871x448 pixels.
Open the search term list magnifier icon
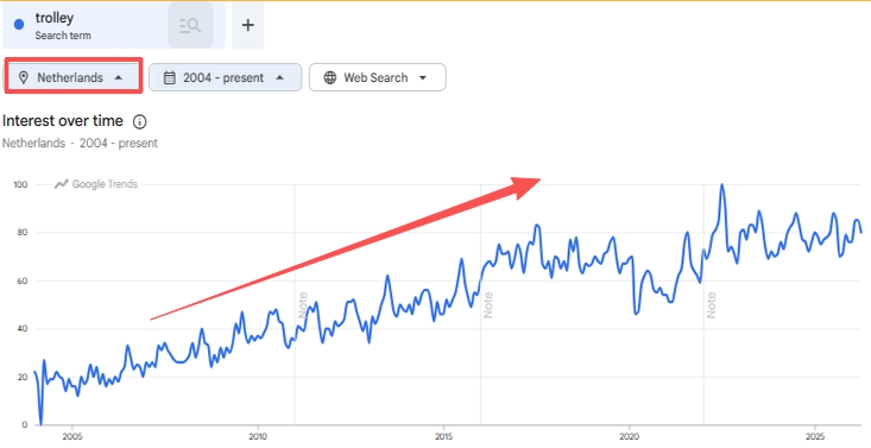click(190, 25)
